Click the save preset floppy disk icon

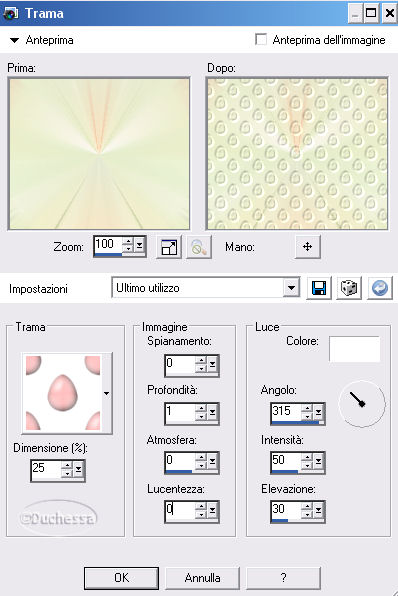point(319,288)
